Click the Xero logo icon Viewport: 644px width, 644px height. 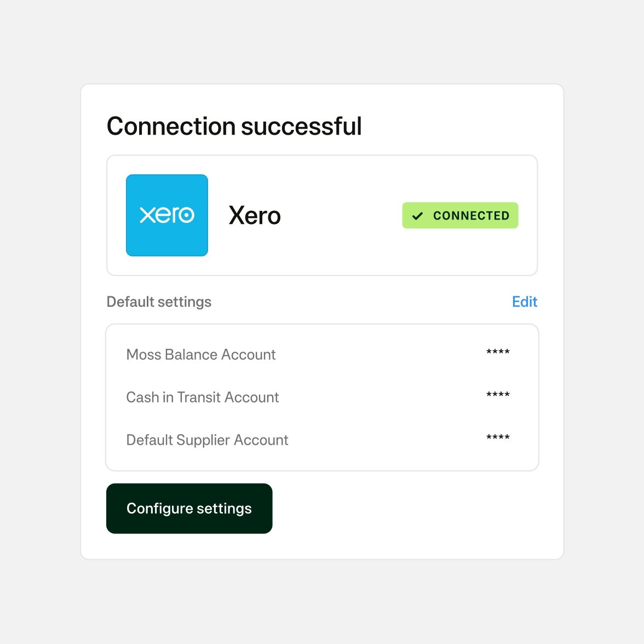coord(167,215)
